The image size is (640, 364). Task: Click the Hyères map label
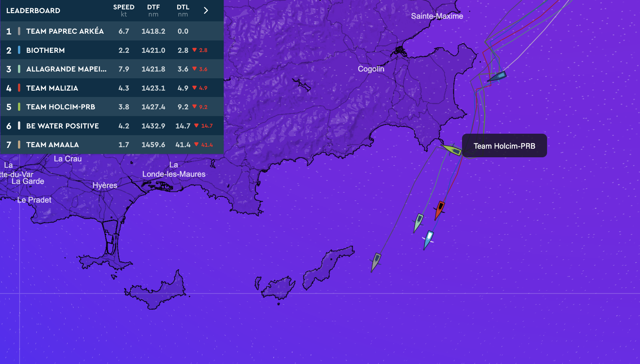105,185
